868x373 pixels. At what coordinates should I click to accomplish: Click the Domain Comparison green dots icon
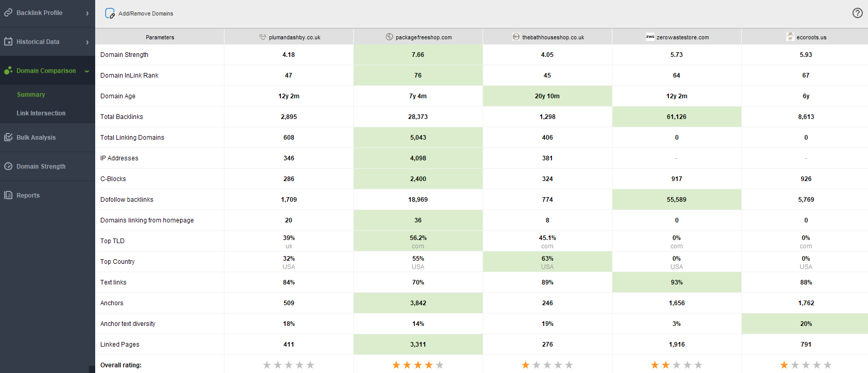[x=8, y=70]
